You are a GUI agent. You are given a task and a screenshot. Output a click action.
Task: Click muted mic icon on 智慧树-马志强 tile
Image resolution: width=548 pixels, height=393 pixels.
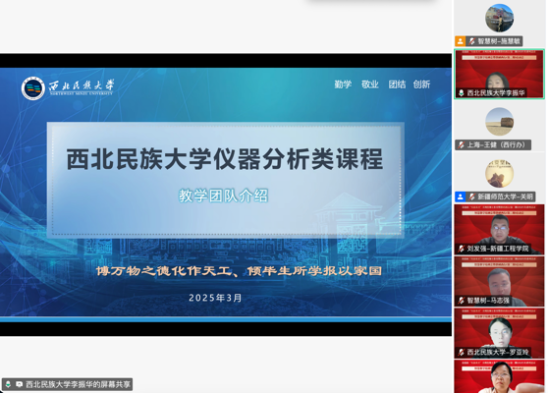pyautogui.click(x=461, y=300)
